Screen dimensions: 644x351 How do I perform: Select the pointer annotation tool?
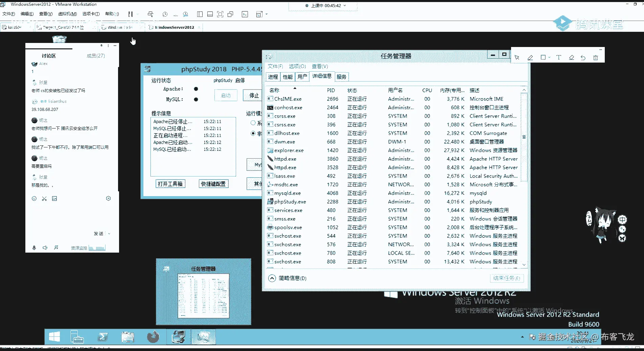(x=517, y=57)
